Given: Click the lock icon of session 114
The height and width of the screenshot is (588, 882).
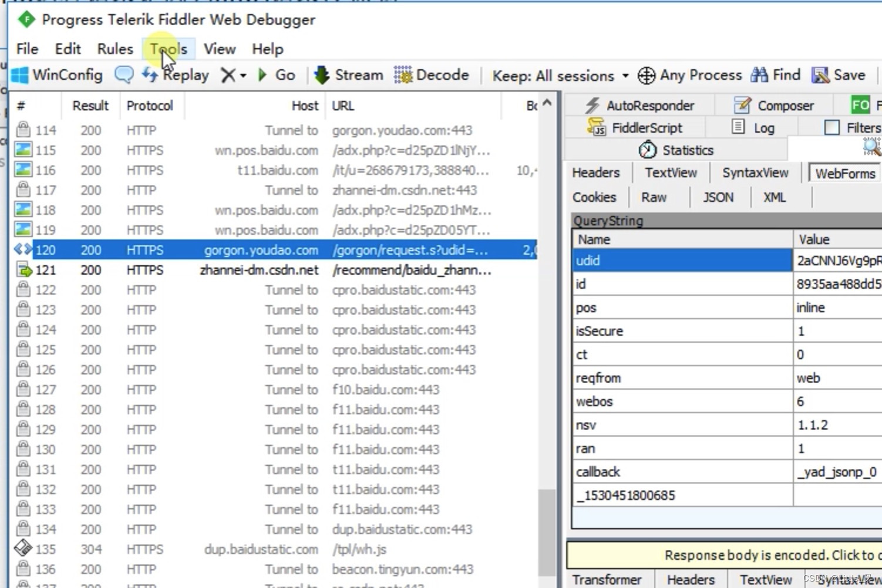Looking at the screenshot, I should [23, 129].
